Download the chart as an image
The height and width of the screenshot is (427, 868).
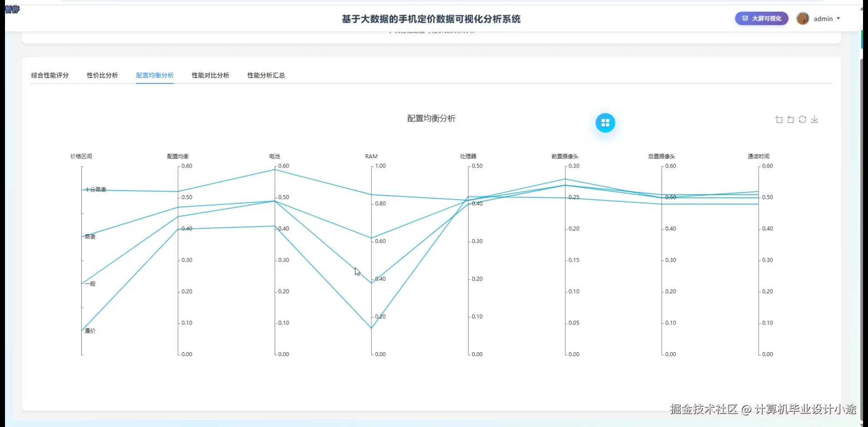(815, 119)
